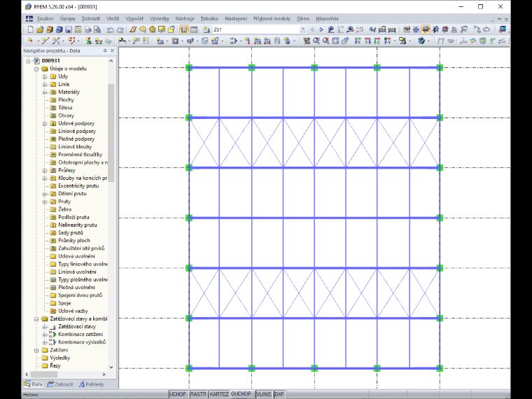Open the Nápověda menu
Viewport: 532px width, 399px height.
(x=327, y=19)
